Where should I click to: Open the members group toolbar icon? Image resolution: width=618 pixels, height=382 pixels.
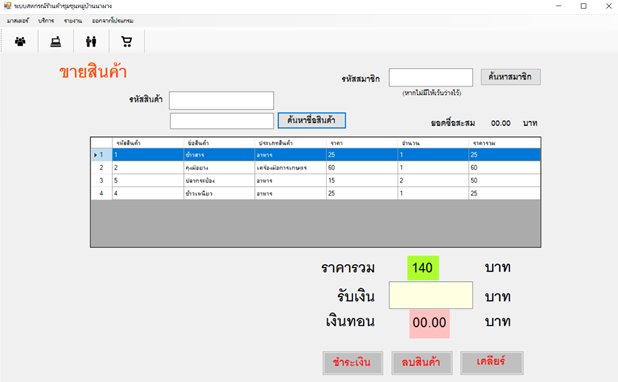20,41
